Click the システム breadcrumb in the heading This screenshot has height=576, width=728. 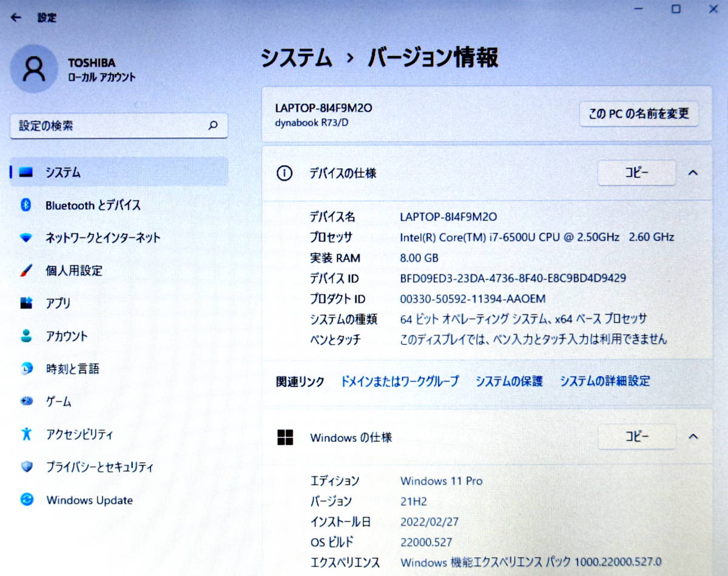(297, 59)
